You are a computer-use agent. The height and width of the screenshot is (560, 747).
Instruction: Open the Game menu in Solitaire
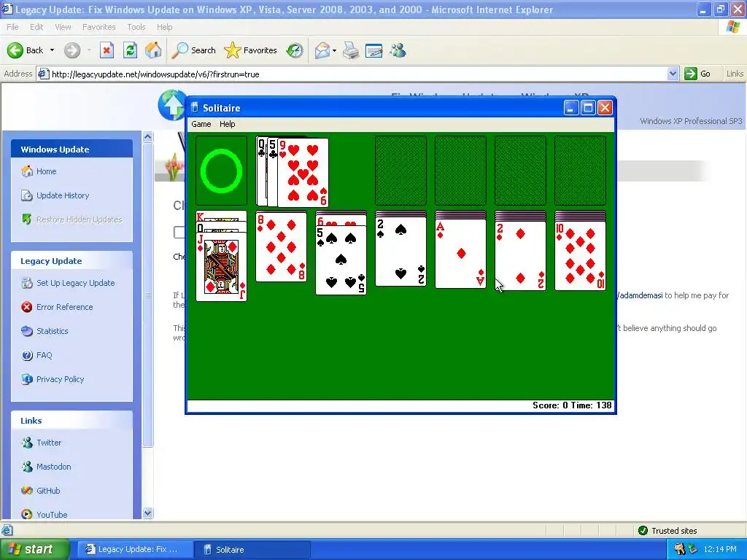point(201,124)
